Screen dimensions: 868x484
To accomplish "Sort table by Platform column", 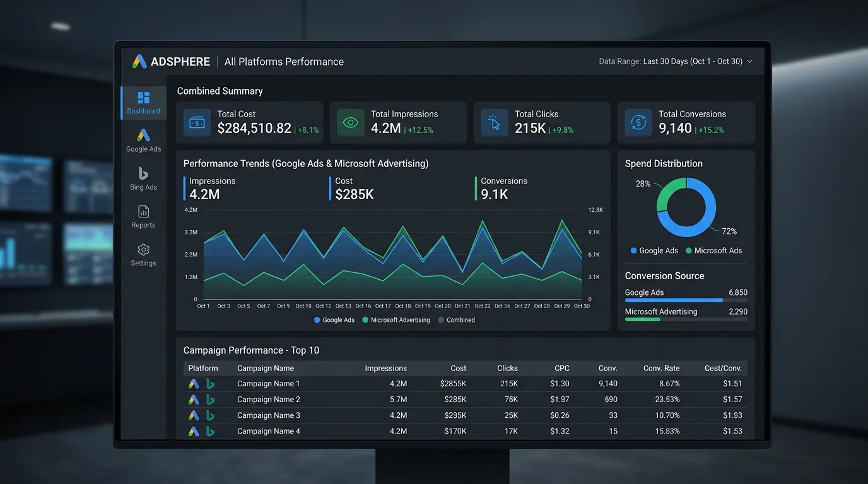I will click(203, 369).
